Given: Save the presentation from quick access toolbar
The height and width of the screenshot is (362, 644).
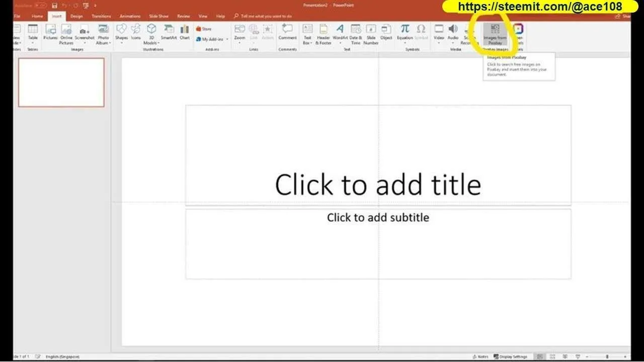Looking at the screenshot, I should pyautogui.click(x=54, y=6).
